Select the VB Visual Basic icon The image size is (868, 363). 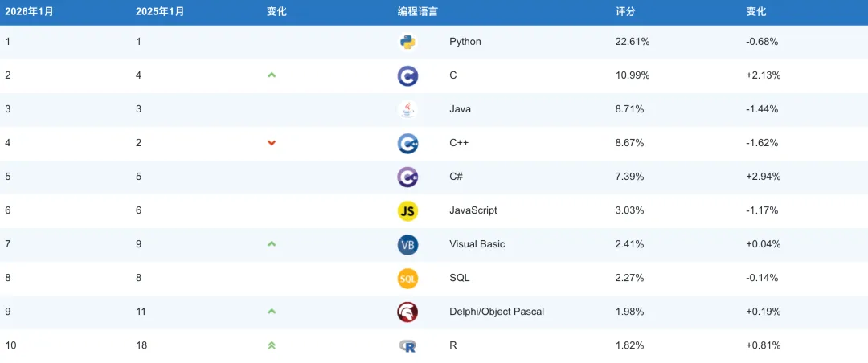coord(407,245)
